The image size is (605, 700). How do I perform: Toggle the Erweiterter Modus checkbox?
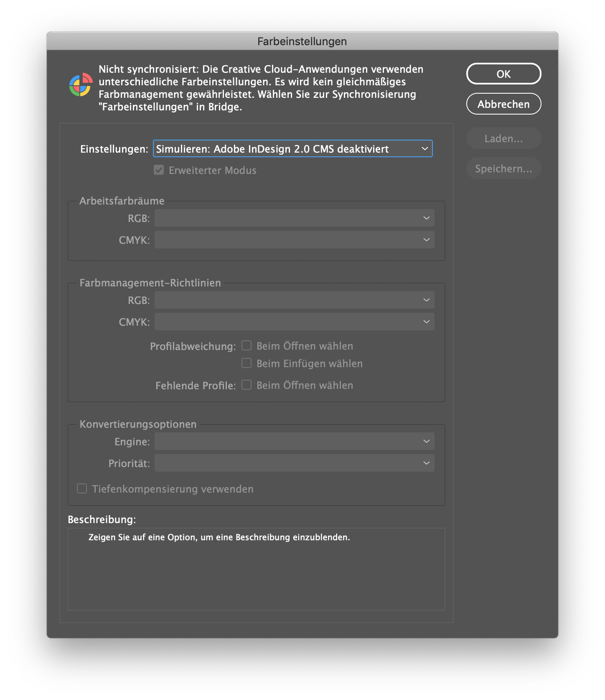(159, 170)
